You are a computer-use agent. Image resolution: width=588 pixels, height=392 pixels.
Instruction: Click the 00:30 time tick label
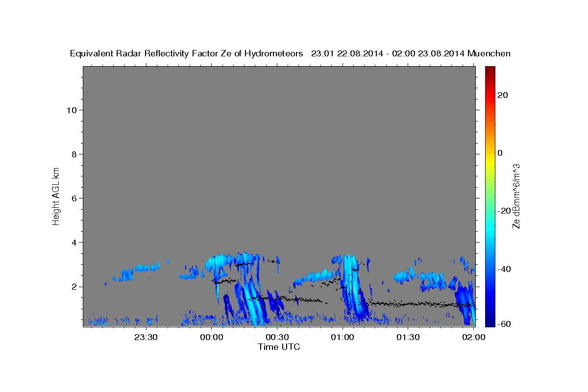(x=277, y=337)
